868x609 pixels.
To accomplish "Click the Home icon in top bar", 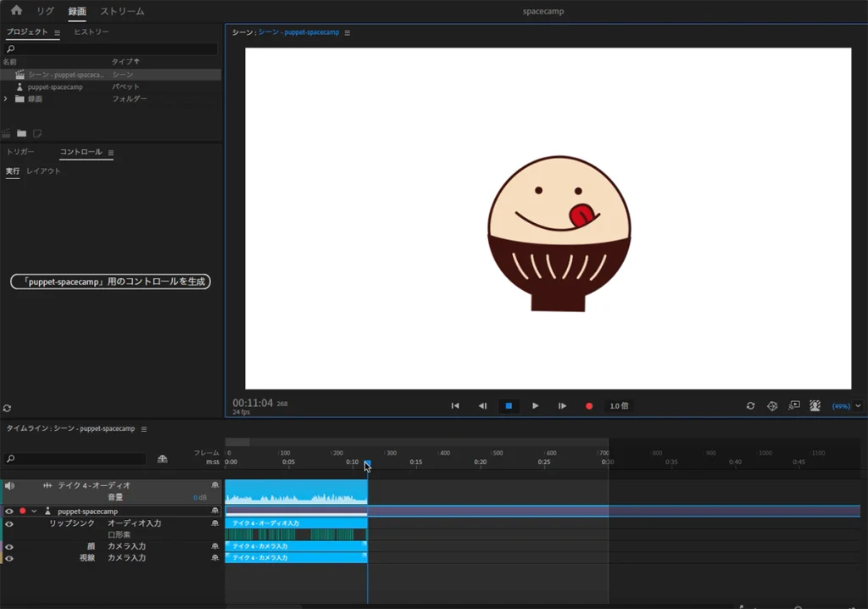I will pyautogui.click(x=16, y=11).
